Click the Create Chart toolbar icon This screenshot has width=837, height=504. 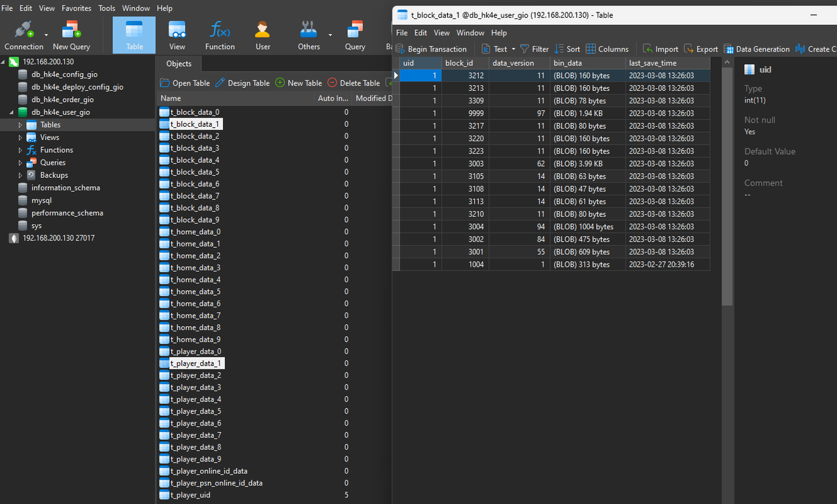pyautogui.click(x=816, y=49)
